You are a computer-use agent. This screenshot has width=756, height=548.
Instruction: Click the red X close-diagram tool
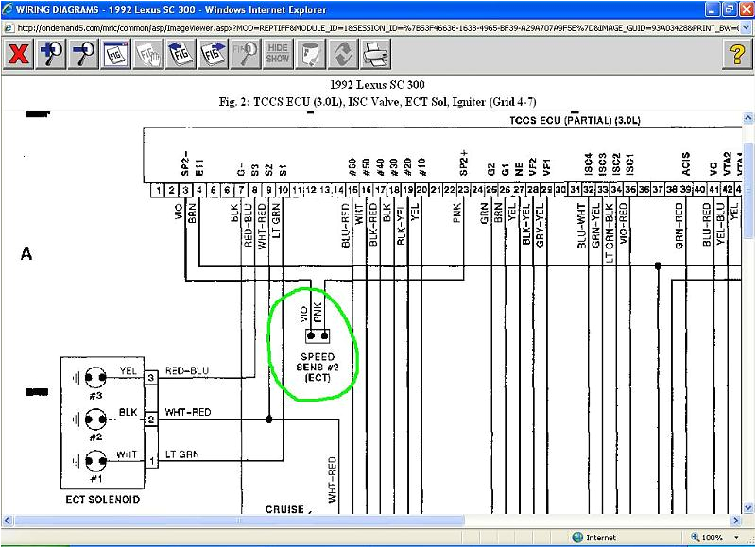point(19,54)
